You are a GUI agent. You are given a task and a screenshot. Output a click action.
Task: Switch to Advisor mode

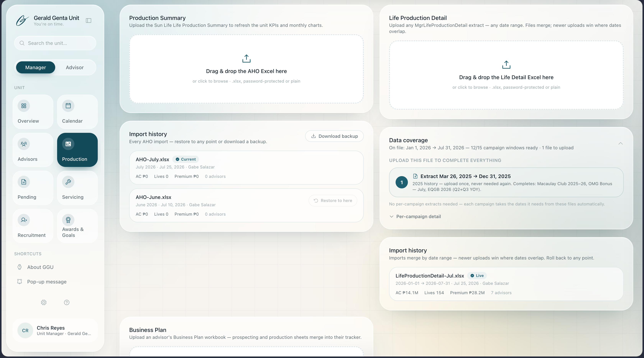75,67
